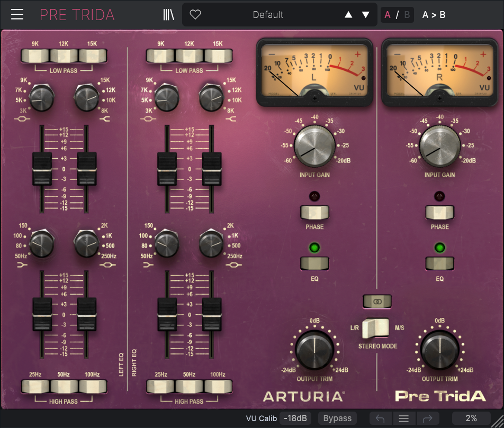This screenshot has height=428, width=504.
Task: Click the left channel Input Gain knob
Action: pyautogui.click(x=314, y=147)
